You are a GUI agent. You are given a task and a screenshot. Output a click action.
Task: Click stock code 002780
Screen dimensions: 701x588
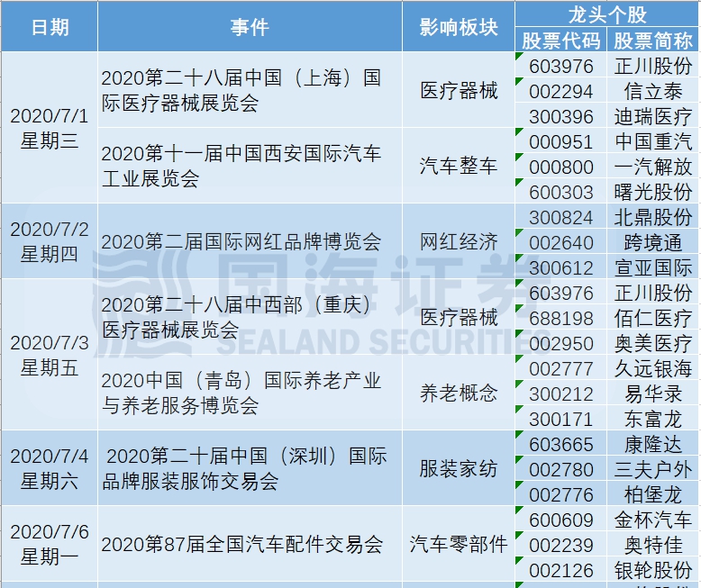[561, 470]
